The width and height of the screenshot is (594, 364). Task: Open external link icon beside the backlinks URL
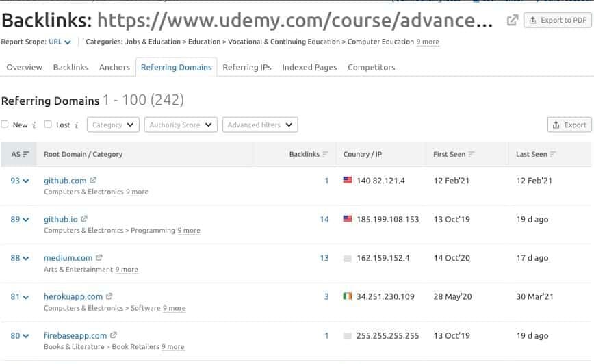tap(512, 20)
